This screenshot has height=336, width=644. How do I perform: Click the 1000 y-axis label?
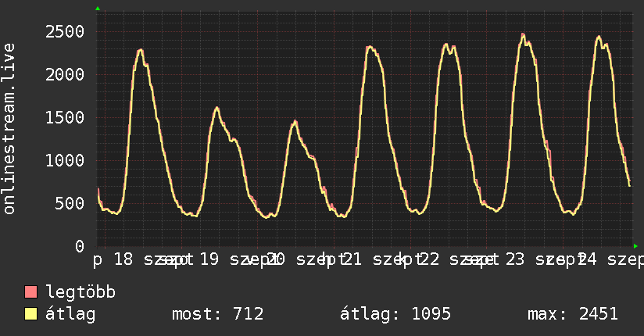65,160
